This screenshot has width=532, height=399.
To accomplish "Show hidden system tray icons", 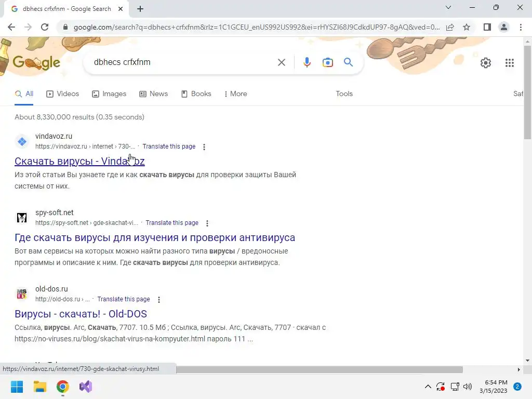I will point(428,387).
